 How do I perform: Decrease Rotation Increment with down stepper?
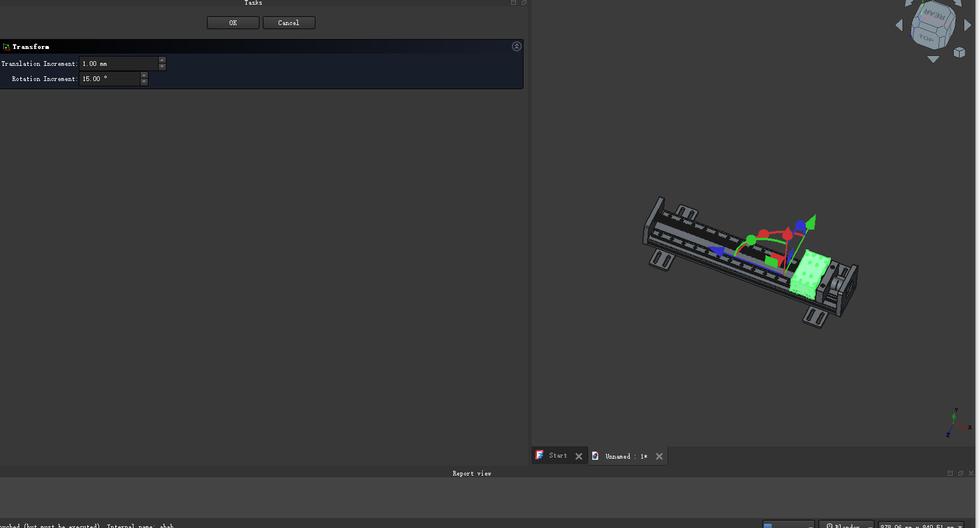click(x=144, y=82)
